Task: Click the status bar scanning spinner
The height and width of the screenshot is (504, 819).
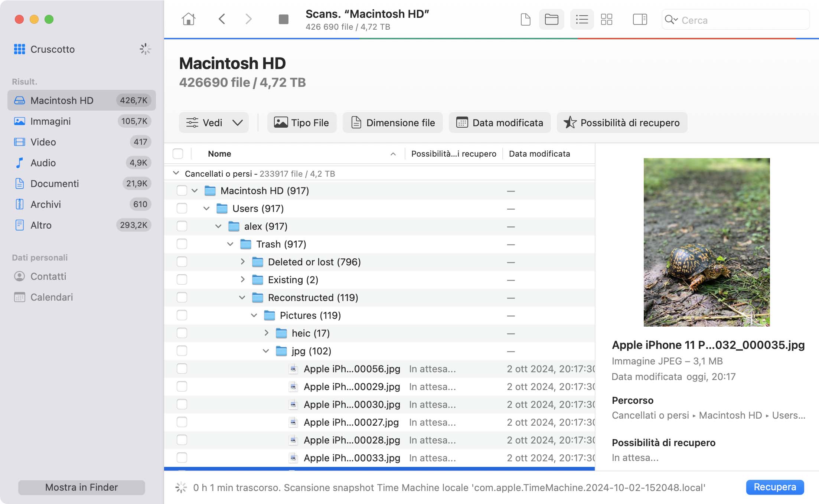Action: [x=181, y=487]
